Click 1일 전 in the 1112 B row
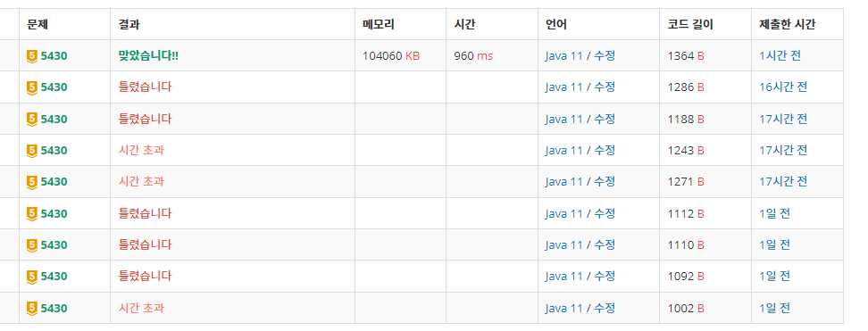The width and height of the screenshot is (868, 331). [775, 213]
